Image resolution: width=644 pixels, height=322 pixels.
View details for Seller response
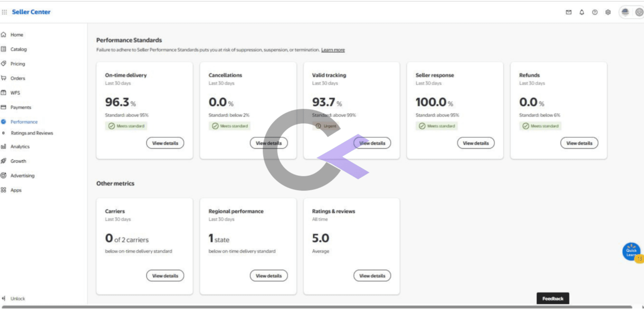click(476, 143)
